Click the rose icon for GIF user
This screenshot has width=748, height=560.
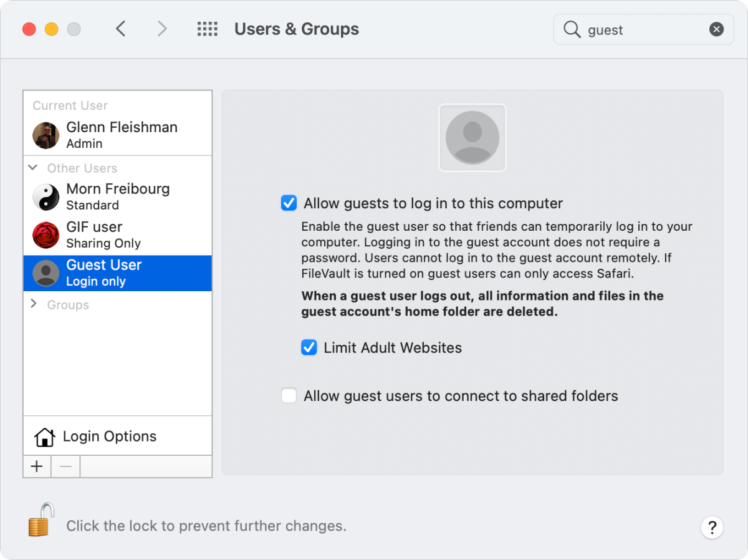tap(45, 234)
